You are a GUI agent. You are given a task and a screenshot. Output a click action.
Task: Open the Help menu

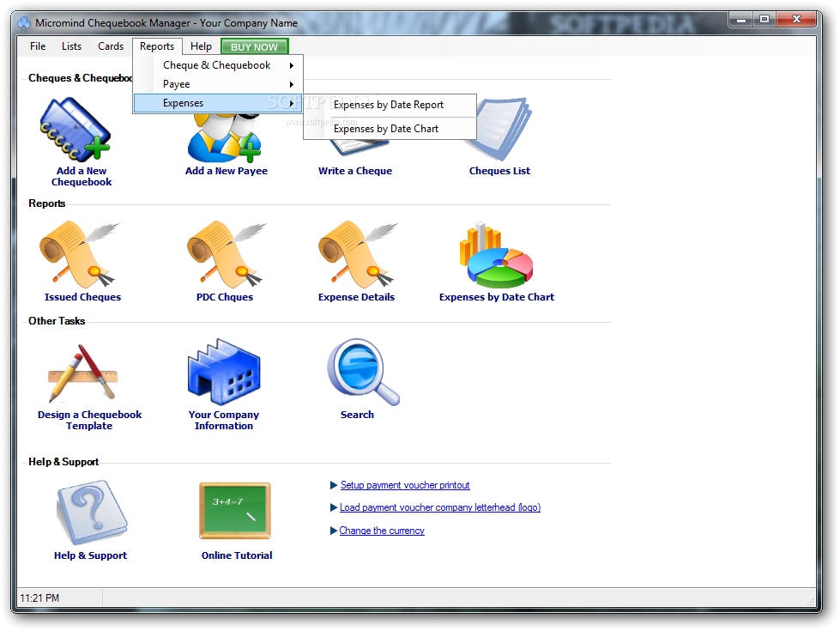click(x=201, y=46)
